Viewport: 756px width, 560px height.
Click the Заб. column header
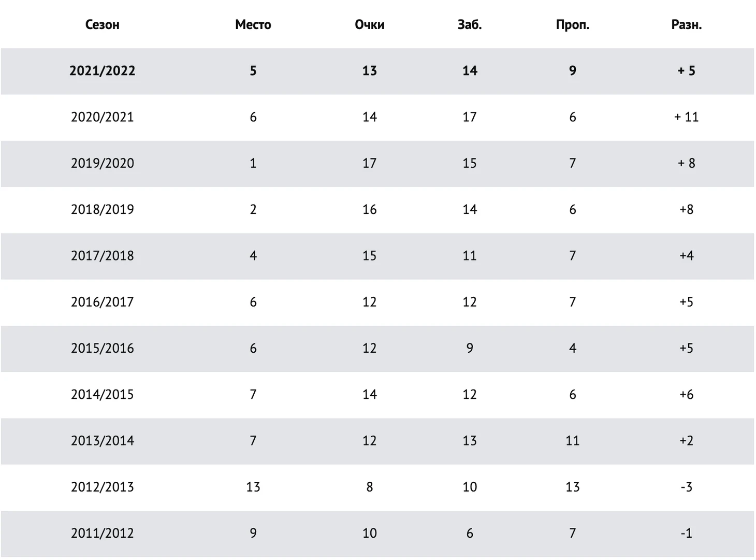pos(470,25)
